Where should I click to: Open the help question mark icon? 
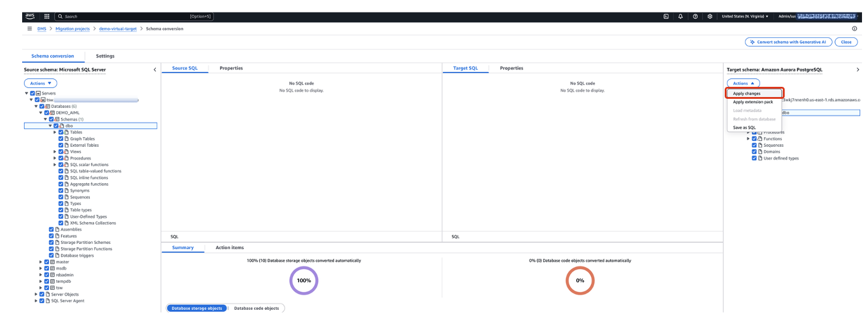click(x=695, y=16)
